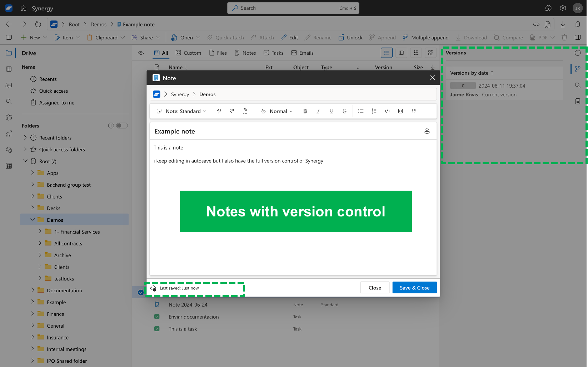588x367 pixels.
Task: Insert a code block
Action: [x=400, y=111]
